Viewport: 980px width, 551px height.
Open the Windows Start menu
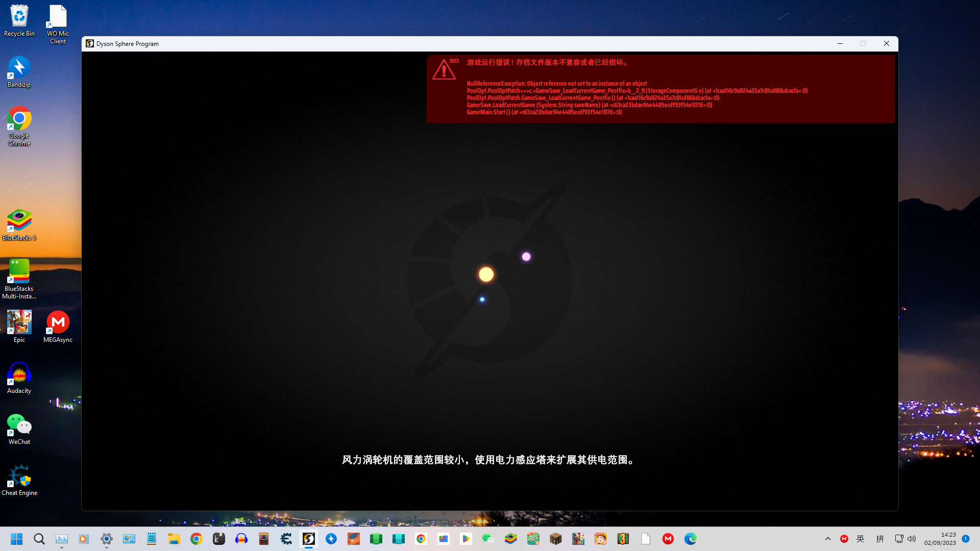(x=16, y=539)
